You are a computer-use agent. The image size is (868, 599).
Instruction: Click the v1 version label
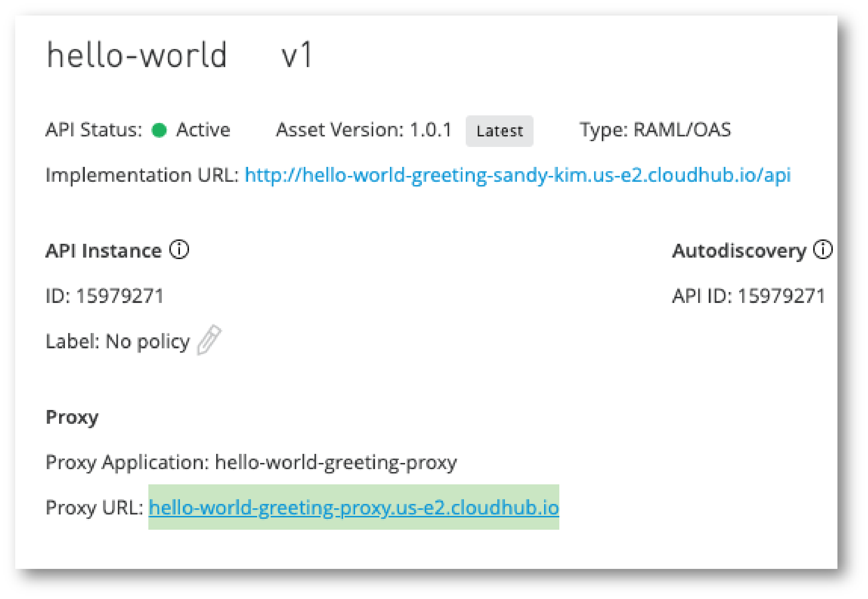point(297,55)
